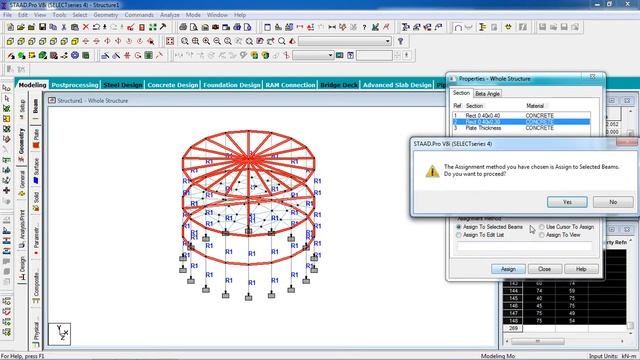Click the Save floppy disk icon
Image resolution: width=640 pixels, height=360 pixels.
[x=42, y=27]
